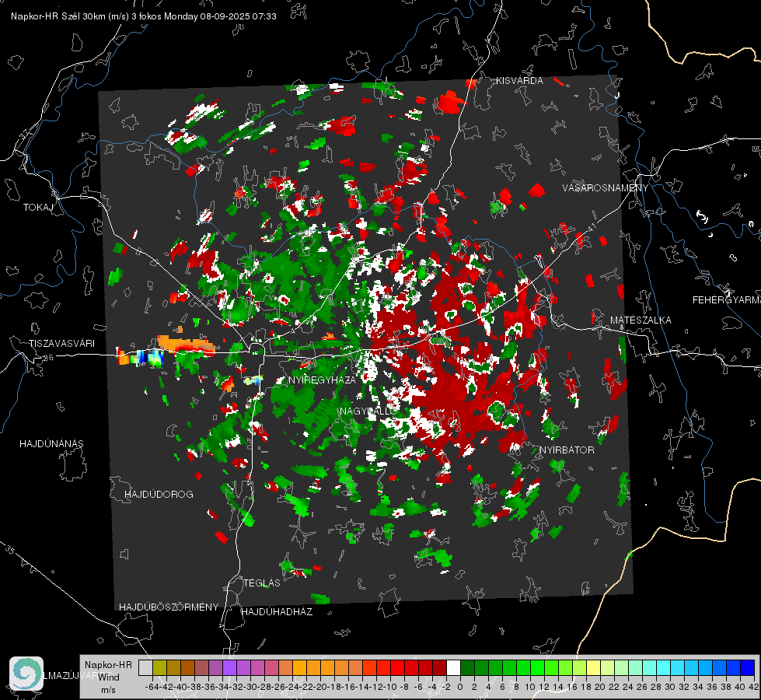Click the NYÍRBÁTOR town label

pyautogui.click(x=567, y=450)
